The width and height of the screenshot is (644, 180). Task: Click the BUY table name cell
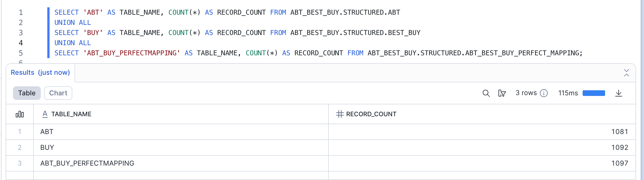point(47,148)
